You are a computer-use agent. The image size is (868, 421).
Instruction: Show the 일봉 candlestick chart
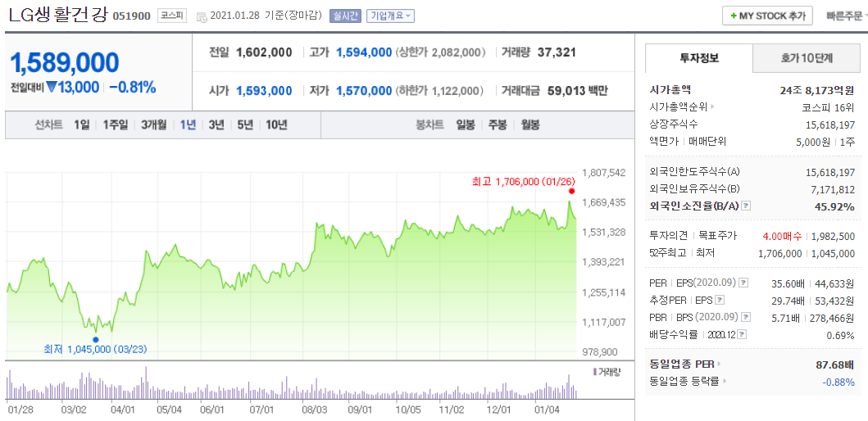click(x=465, y=125)
